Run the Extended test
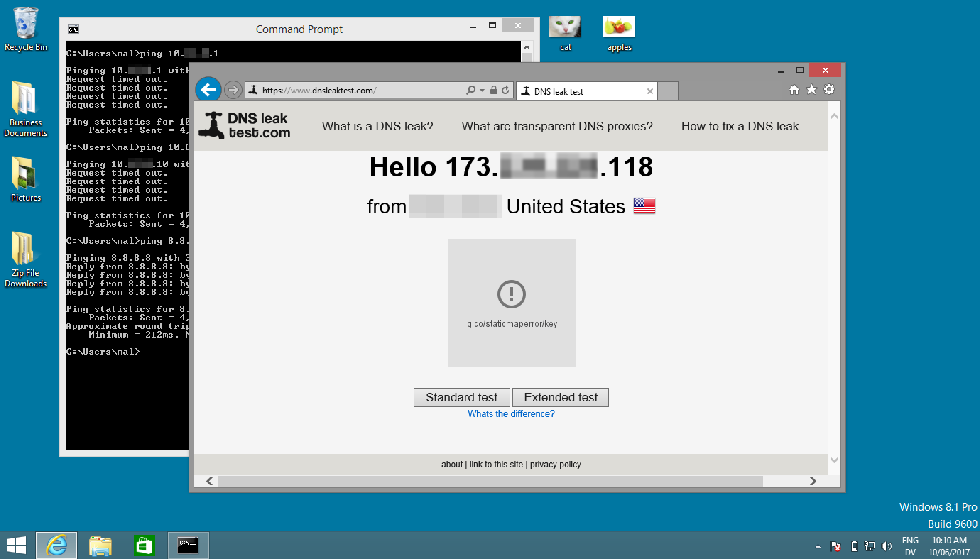This screenshot has width=980, height=559. click(560, 397)
